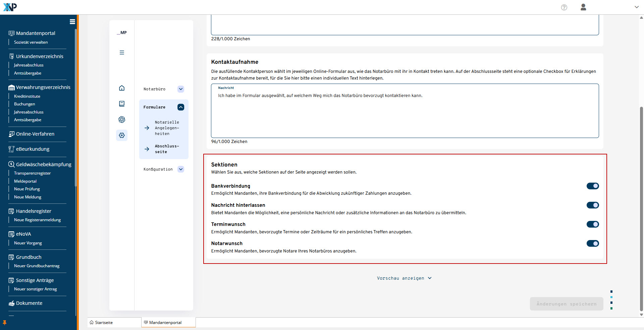This screenshot has height=330, width=644.
Task: Open Urkundenverzeichnis module icon
Action: coord(11,56)
